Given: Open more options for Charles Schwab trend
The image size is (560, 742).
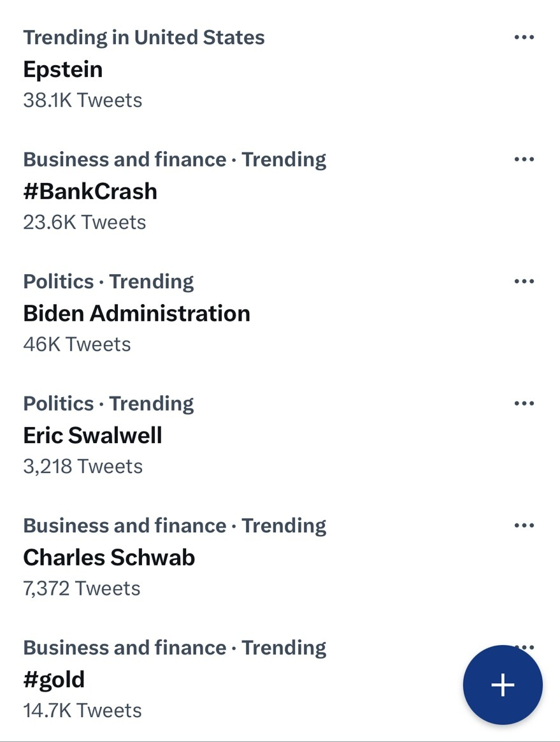Looking at the screenshot, I should [x=524, y=525].
